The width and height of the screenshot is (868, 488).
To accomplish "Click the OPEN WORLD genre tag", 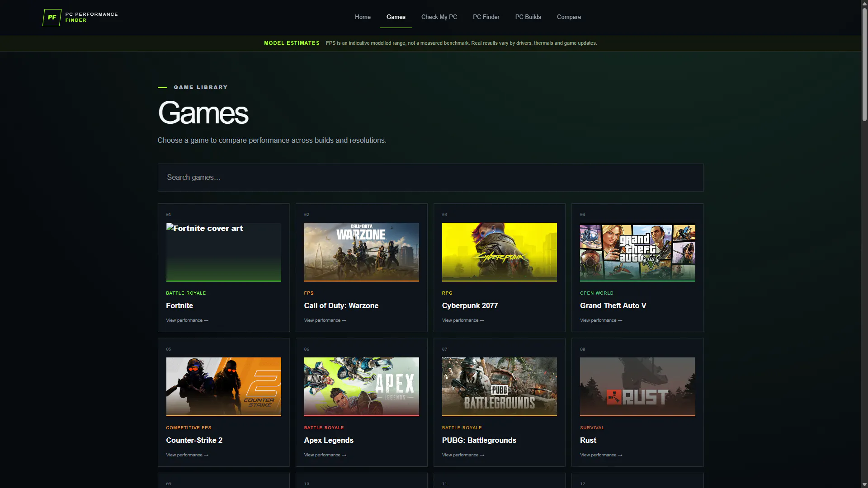I will pos(597,293).
